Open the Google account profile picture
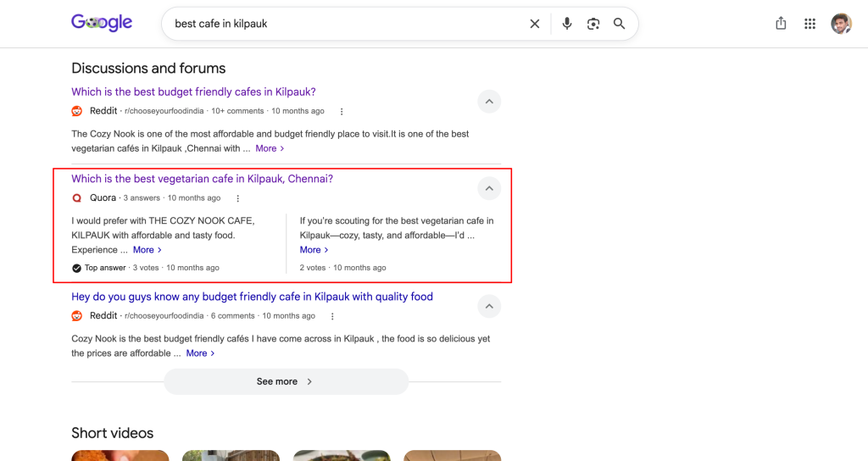The height and width of the screenshot is (461, 868). [x=841, y=24]
